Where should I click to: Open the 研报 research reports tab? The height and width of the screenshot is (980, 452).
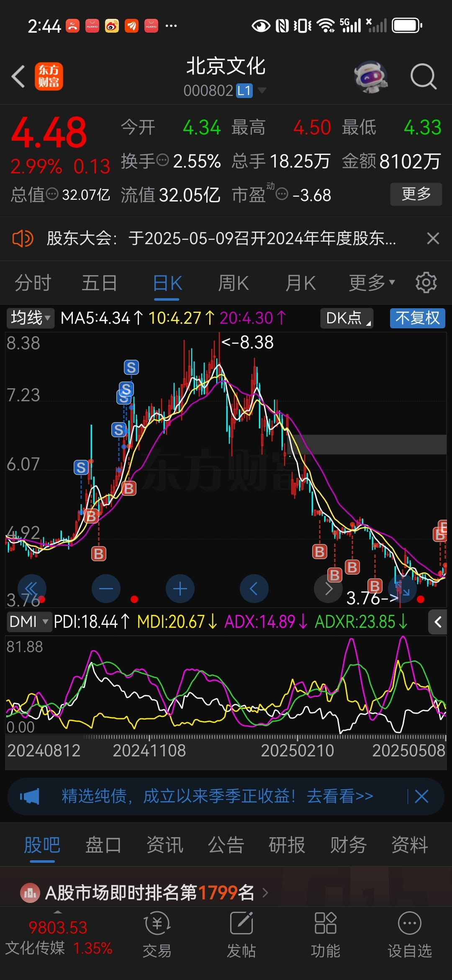pos(287,845)
